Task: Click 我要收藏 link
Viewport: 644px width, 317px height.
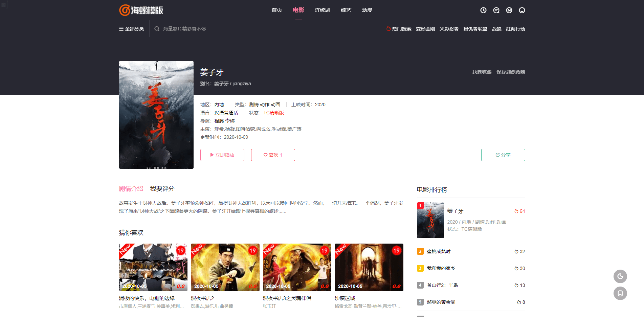Action: point(482,72)
